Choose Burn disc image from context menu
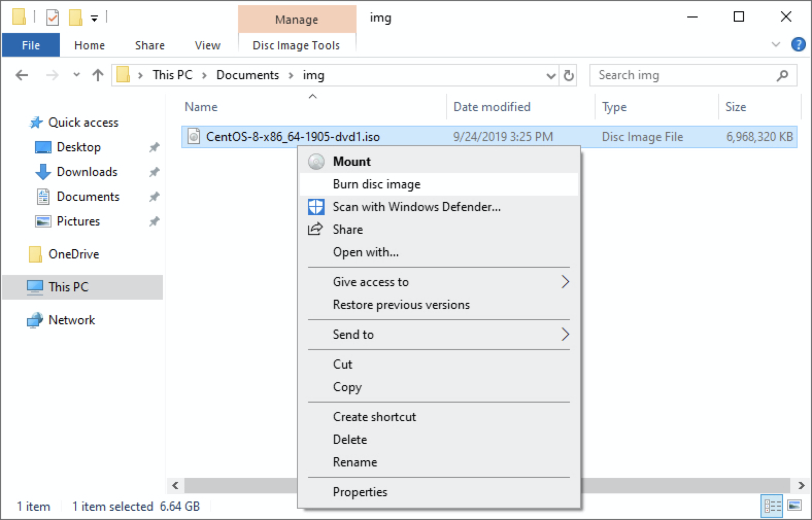Screen dimensions: 812x520 [439, 184]
